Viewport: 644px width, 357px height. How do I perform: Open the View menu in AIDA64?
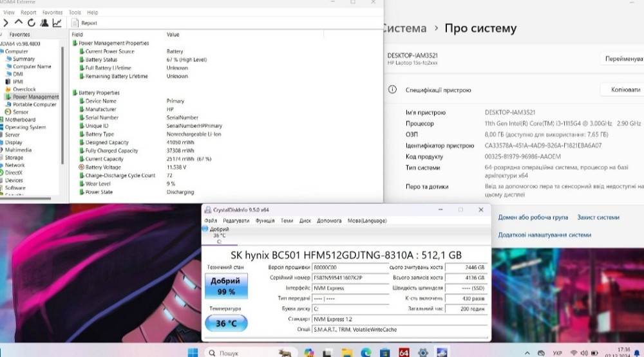tap(8, 12)
